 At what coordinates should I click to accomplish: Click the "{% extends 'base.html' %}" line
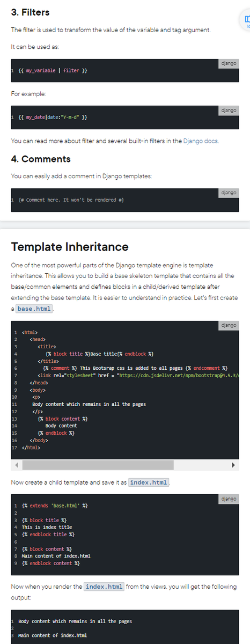55,506
